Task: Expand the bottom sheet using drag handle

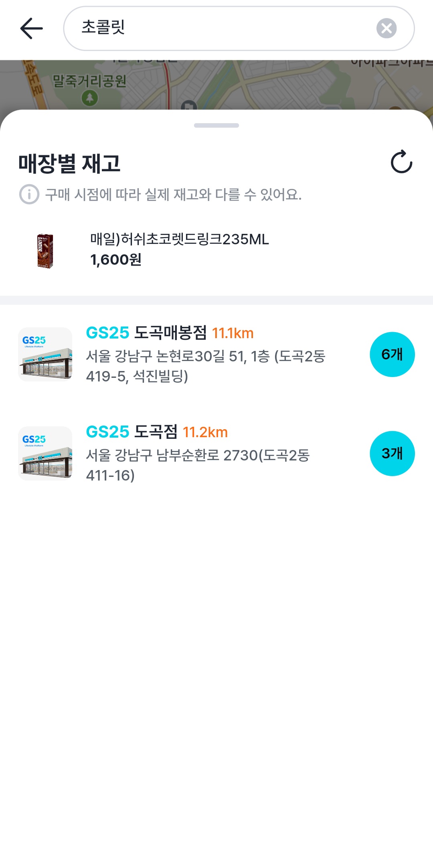Action: point(216,126)
